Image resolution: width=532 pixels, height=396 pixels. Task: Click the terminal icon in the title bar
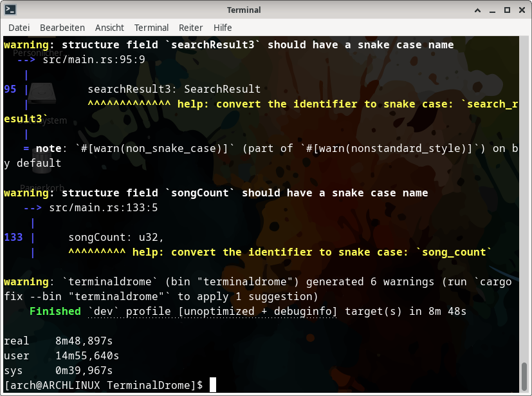10,10
